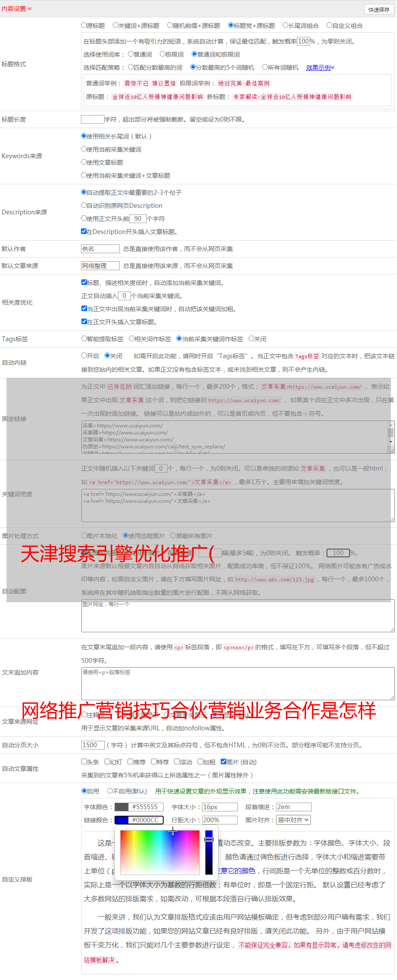Viewport: 397px width, 980px height.
Task: Enable the 头条 article attribute checkbox
Action: [x=84, y=762]
